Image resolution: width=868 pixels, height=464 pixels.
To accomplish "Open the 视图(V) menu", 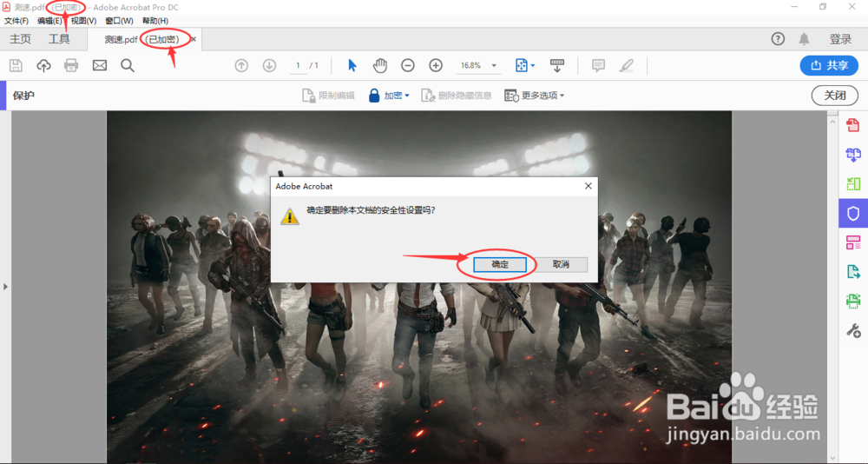I will click(83, 21).
